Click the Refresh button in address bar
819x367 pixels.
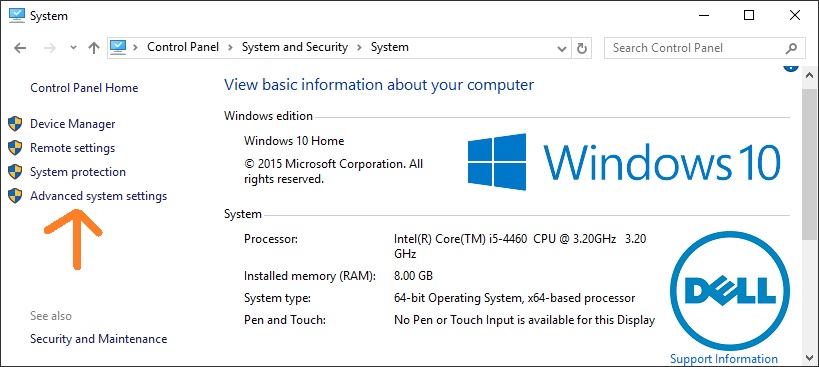click(x=581, y=48)
